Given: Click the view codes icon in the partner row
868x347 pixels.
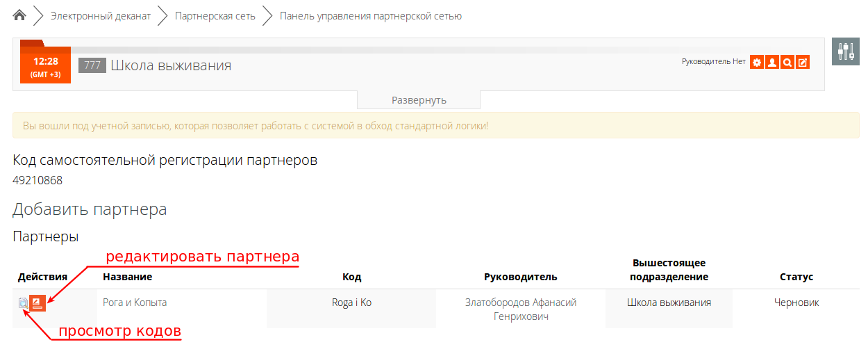Looking at the screenshot, I should tap(24, 303).
